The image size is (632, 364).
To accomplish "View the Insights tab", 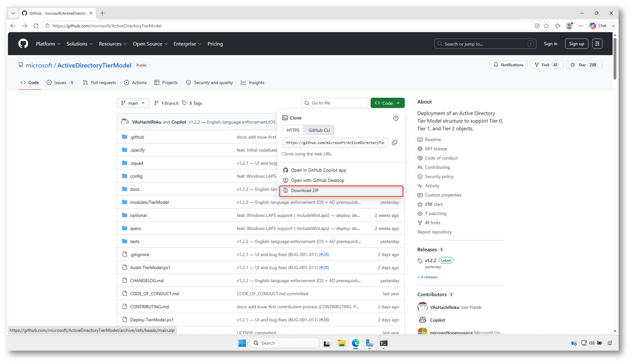I will click(x=253, y=83).
